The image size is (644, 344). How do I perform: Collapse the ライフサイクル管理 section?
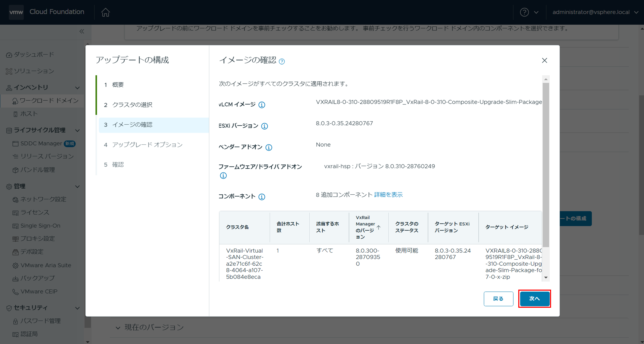tap(78, 130)
